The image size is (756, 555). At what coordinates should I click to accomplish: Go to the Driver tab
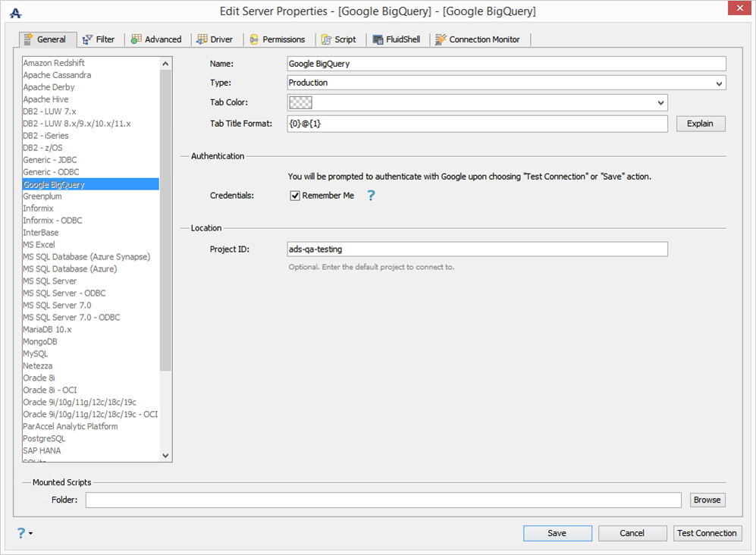click(215, 39)
